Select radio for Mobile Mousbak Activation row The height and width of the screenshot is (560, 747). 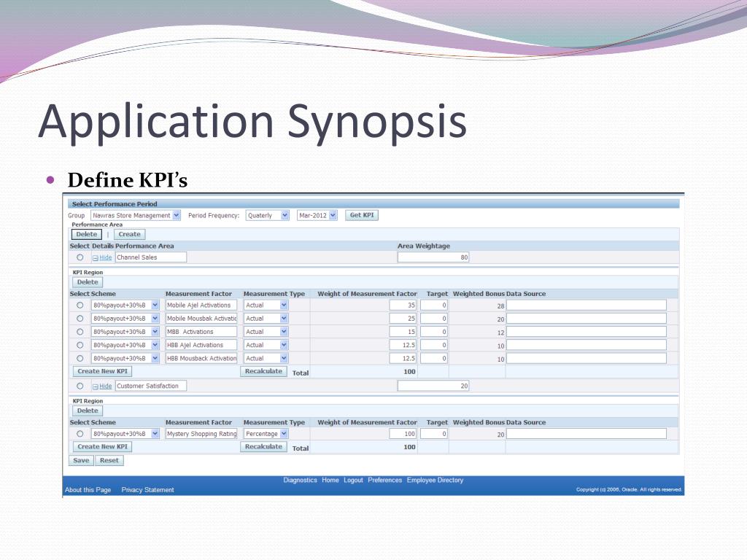pyautogui.click(x=80, y=319)
